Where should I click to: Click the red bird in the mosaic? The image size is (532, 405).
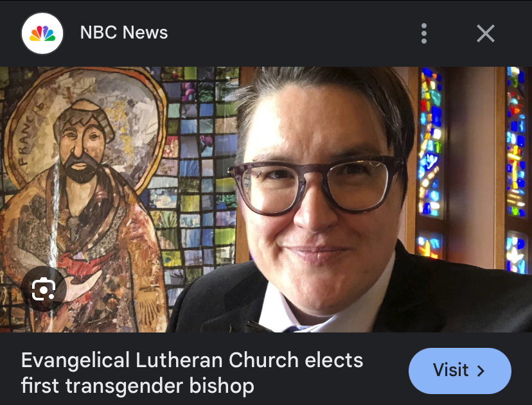[82, 263]
